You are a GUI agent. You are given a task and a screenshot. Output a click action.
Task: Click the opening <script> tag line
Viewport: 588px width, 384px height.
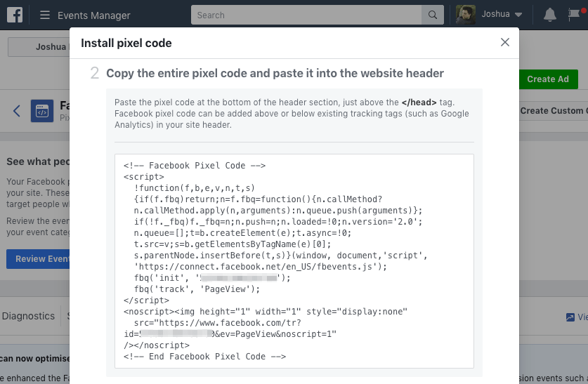click(144, 177)
